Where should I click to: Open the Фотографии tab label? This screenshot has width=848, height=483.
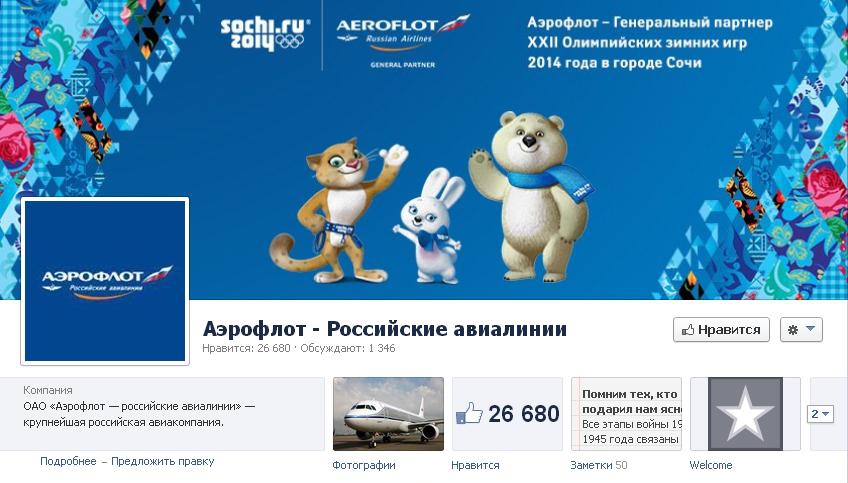(x=363, y=465)
